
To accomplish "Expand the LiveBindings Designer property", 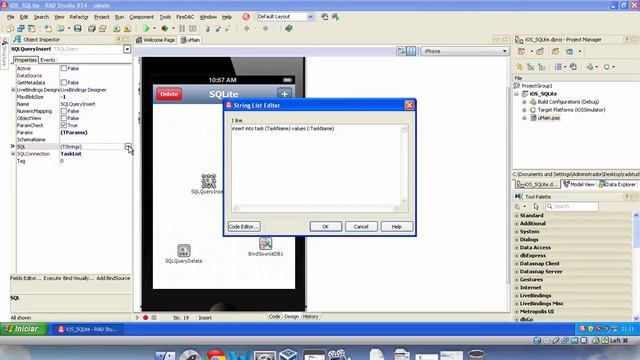I will (x=13, y=90).
